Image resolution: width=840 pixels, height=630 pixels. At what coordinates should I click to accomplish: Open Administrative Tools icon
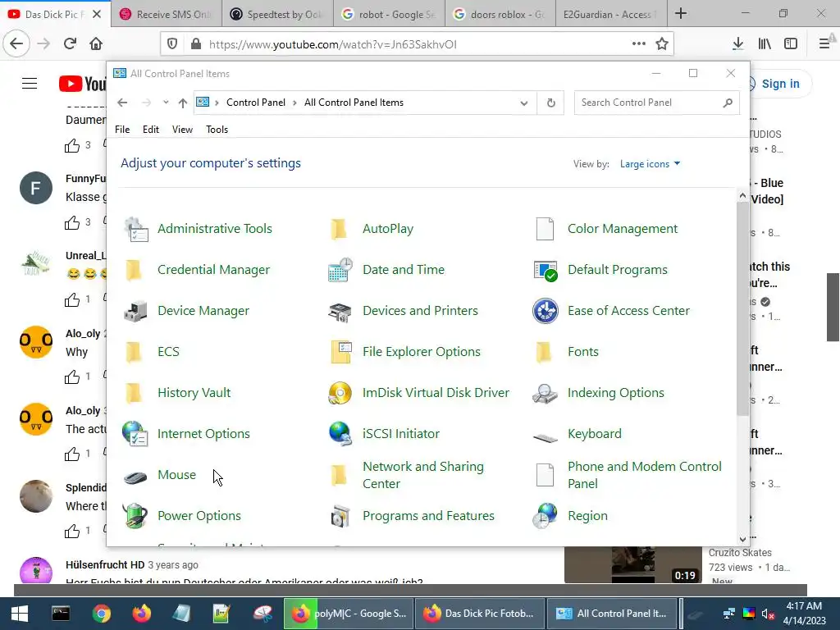point(135,230)
